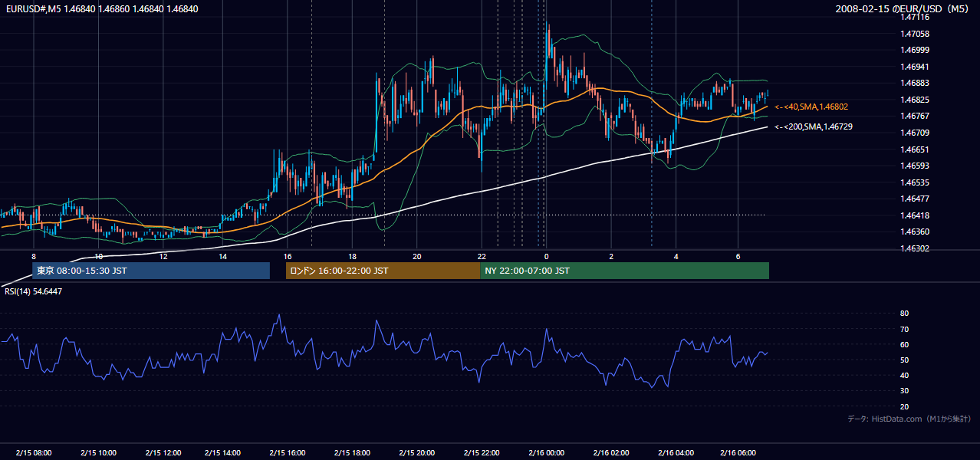
Task: Click RSI scale value 30
Action: pos(904,391)
